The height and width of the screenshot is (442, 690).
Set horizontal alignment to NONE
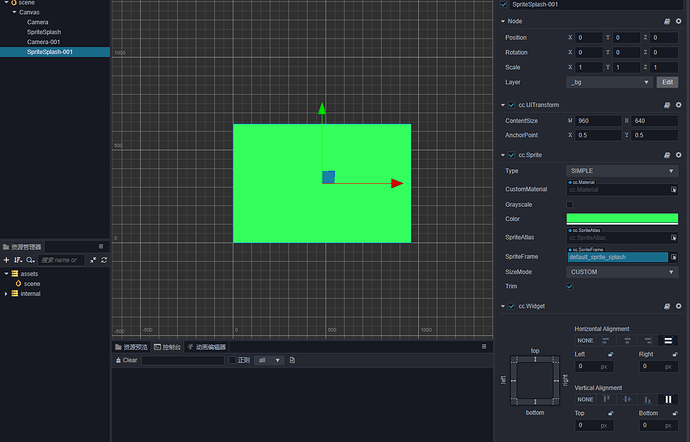click(585, 340)
